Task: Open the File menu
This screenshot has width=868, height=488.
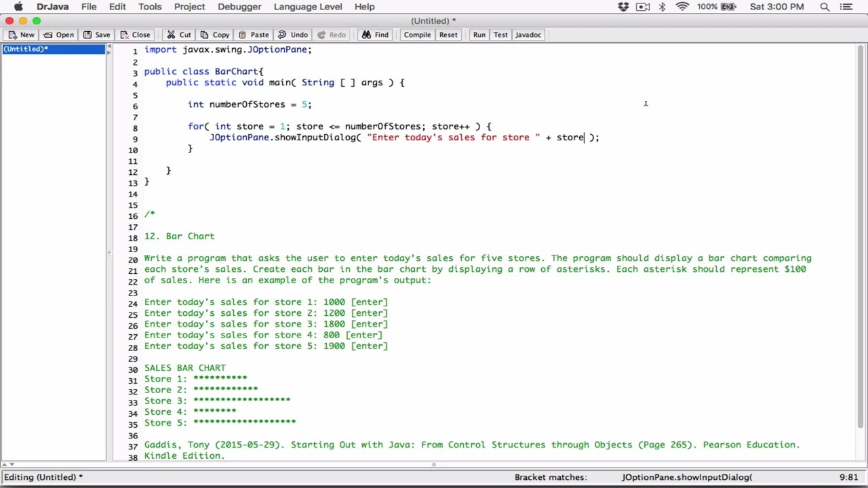Action: [89, 7]
